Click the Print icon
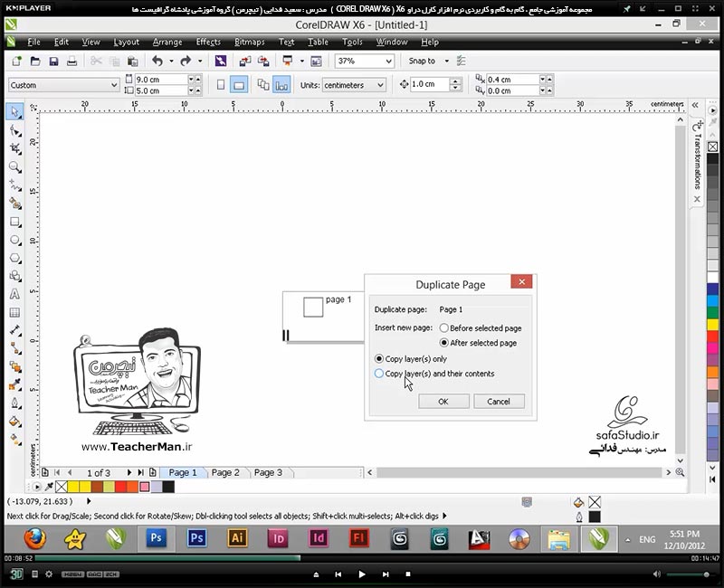 point(71,61)
